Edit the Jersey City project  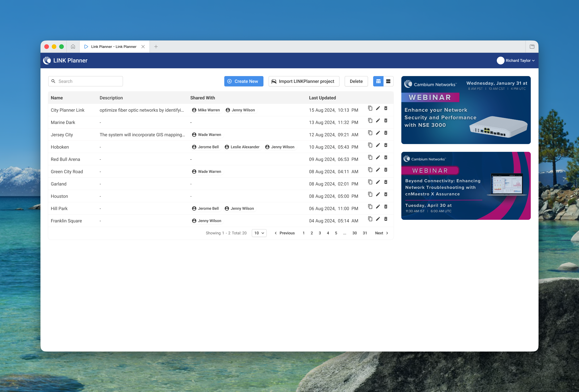(378, 133)
